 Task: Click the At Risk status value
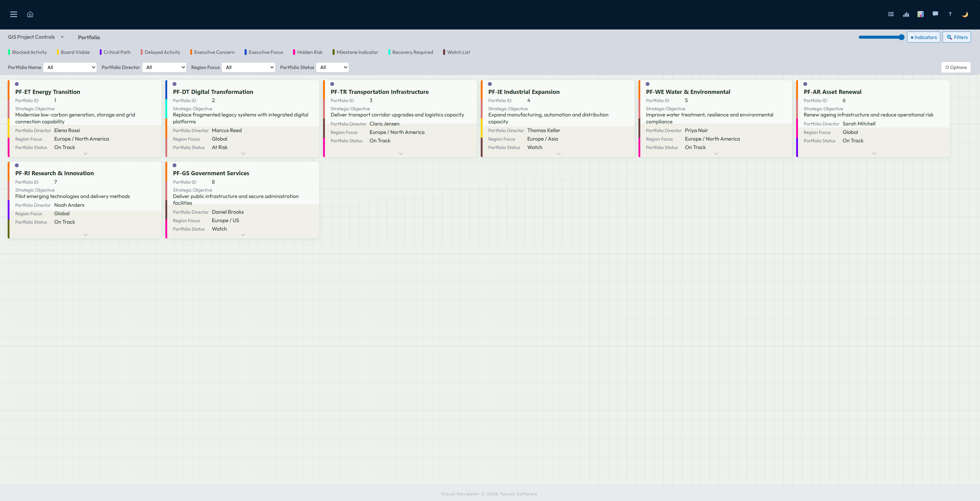click(x=219, y=147)
